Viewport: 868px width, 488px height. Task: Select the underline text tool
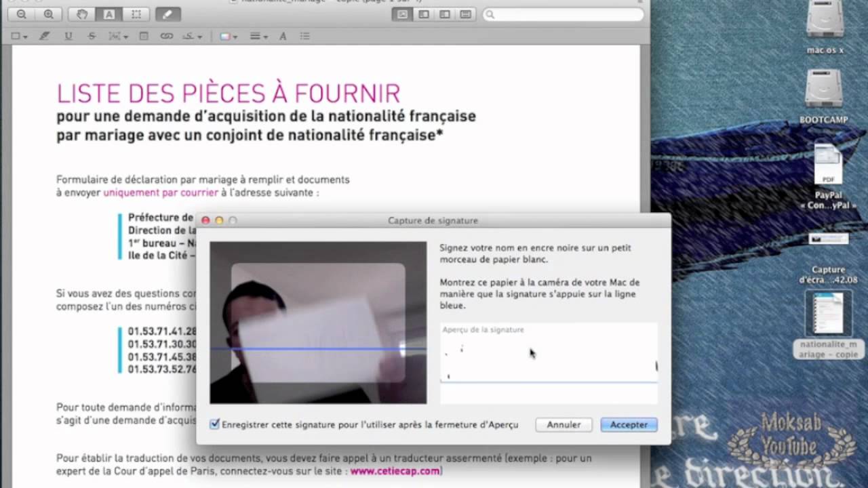[x=68, y=37]
